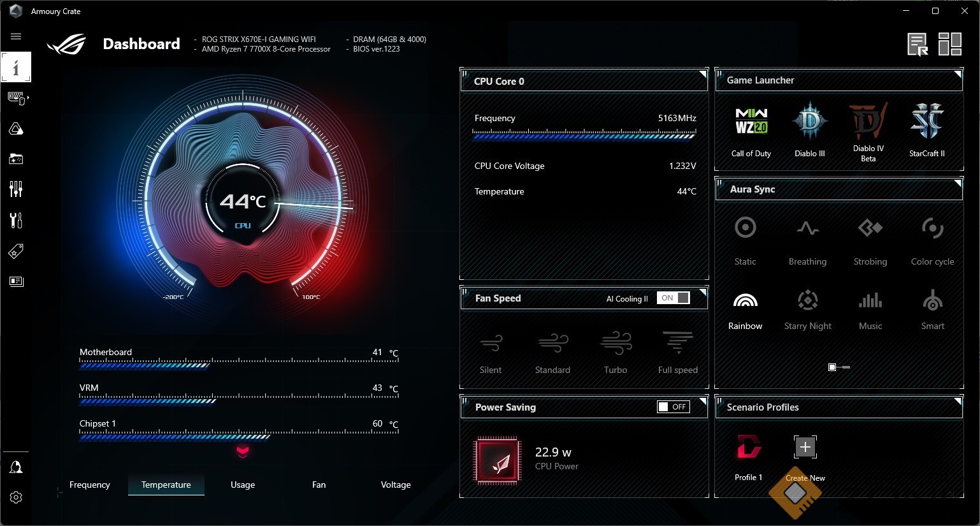Click the Chipset 1 temperature bar
Image resolution: width=980 pixels, height=526 pixels.
pyautogui.click(x=239, y=435)
